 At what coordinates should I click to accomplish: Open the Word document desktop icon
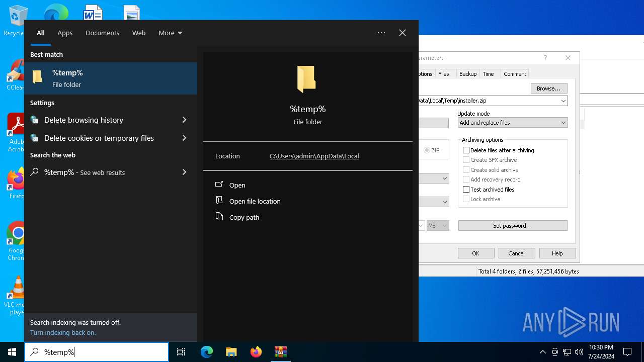93,13
